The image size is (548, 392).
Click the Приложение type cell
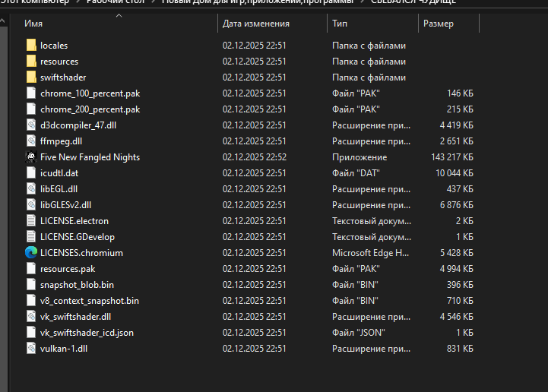coord(360,157)
